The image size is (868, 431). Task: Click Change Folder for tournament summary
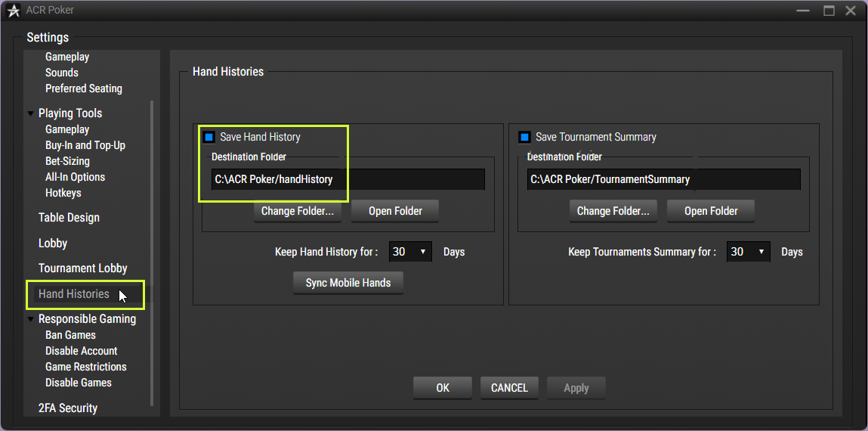click(x=613, y=211)
